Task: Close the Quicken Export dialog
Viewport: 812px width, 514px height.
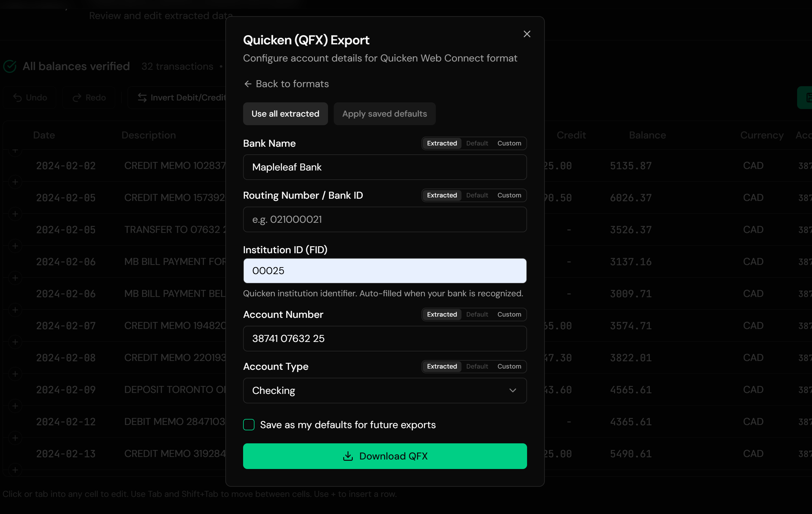Action: pyautogui.click(x=527, y=34)
